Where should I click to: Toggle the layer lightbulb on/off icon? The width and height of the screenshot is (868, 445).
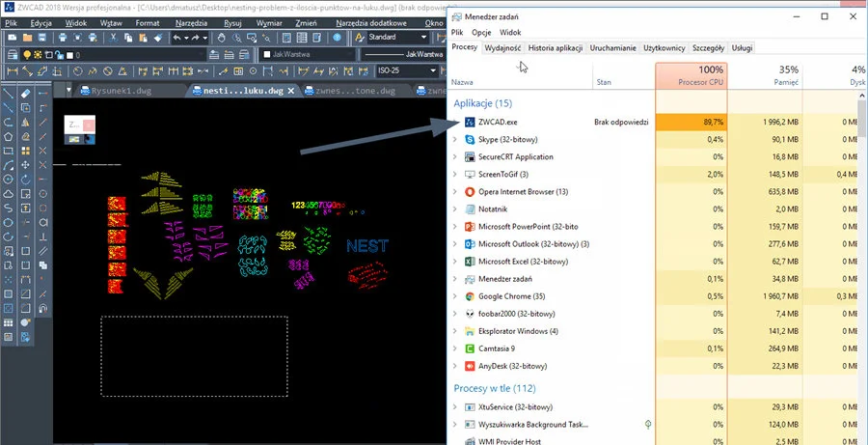coord(27,55)
